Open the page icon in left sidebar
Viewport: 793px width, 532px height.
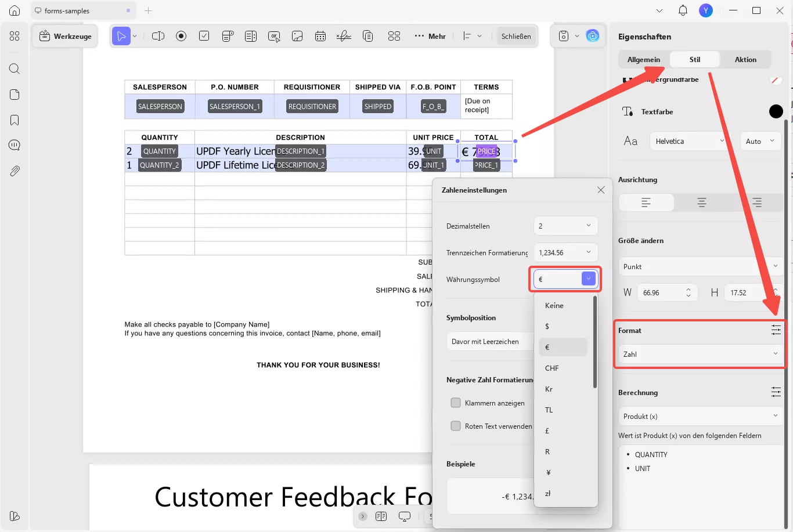(15, 95)
